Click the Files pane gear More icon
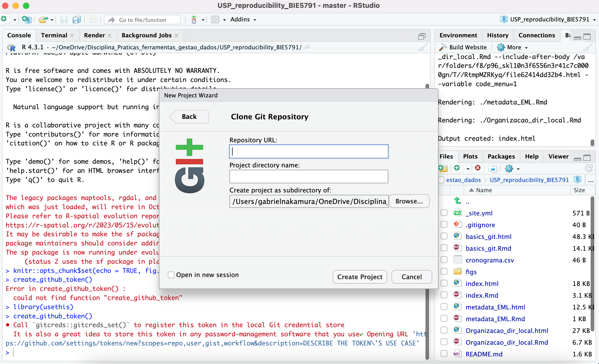The width and height of the screenshot is (599, 364). pyautogui.click(x=509, y=169)
